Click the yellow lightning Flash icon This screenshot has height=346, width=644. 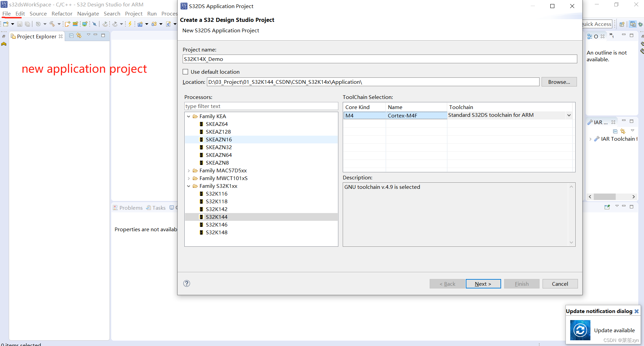pyautogui.click(x=130, y=24)
